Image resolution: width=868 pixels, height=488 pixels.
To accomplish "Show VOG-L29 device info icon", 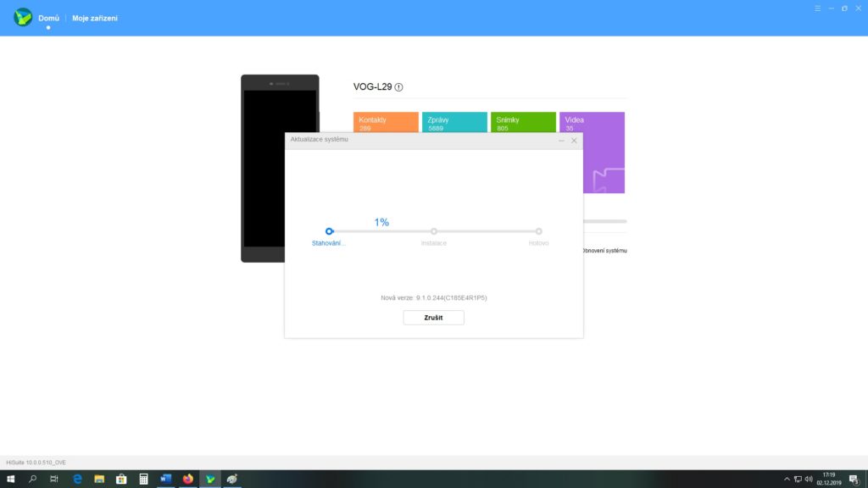I will [398, 87].
